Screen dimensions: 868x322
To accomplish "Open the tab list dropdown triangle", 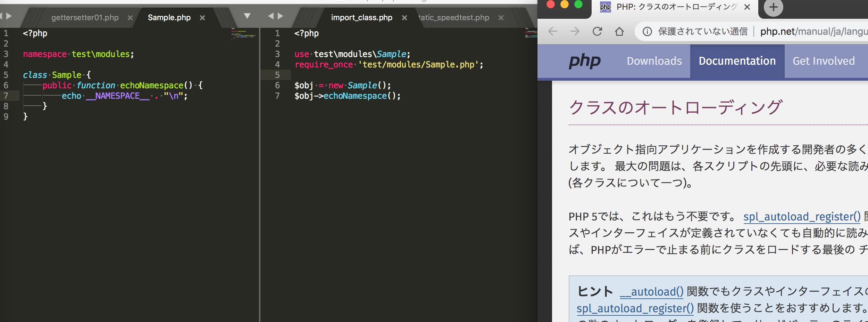I will click(247, 16).
